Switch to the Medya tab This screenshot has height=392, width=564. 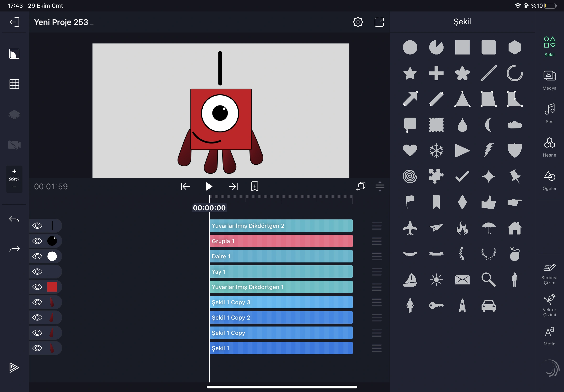click(x=549, y=80)
